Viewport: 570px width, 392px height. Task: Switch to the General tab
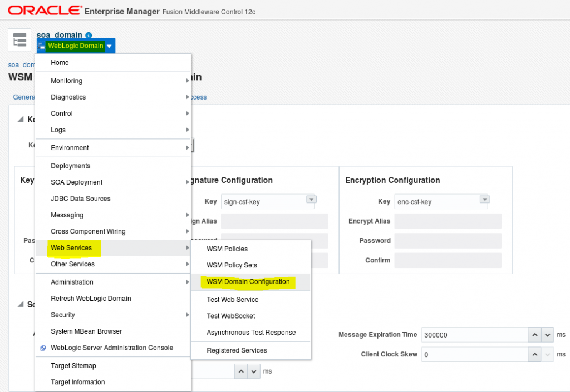point(23,97)
